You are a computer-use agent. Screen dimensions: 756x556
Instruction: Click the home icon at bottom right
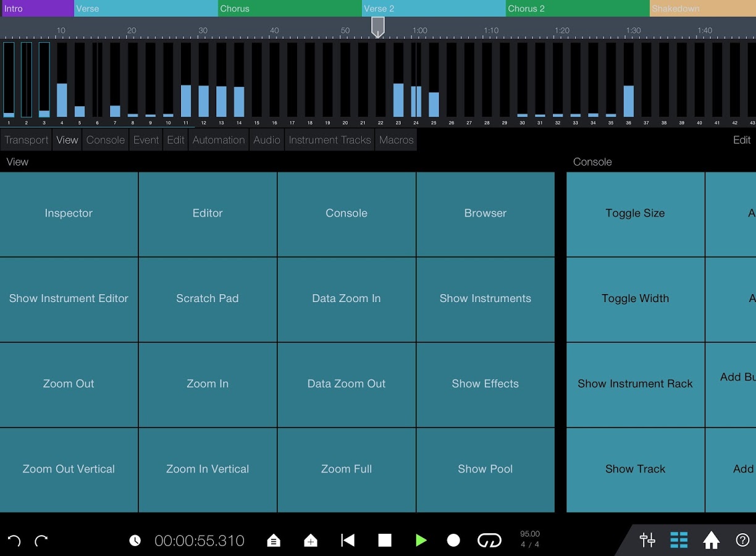(711, 540)
